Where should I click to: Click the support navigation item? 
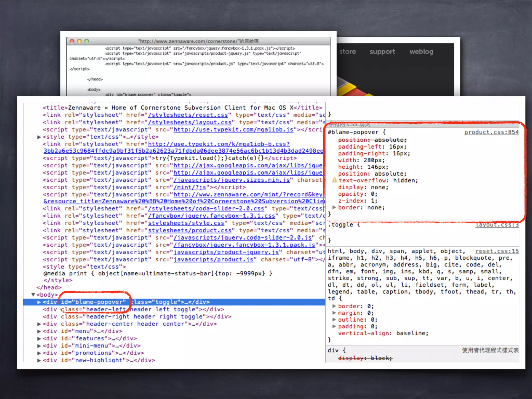pyautogui.click(x=382, y=52)
